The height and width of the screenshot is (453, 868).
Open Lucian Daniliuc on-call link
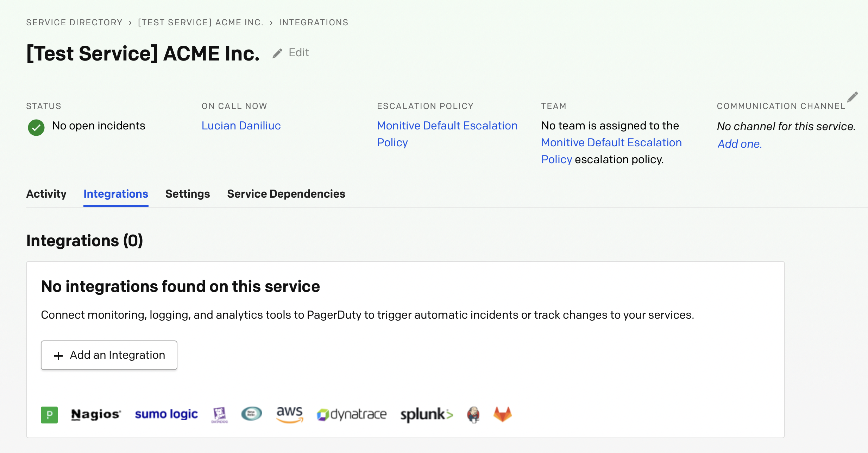241,126
